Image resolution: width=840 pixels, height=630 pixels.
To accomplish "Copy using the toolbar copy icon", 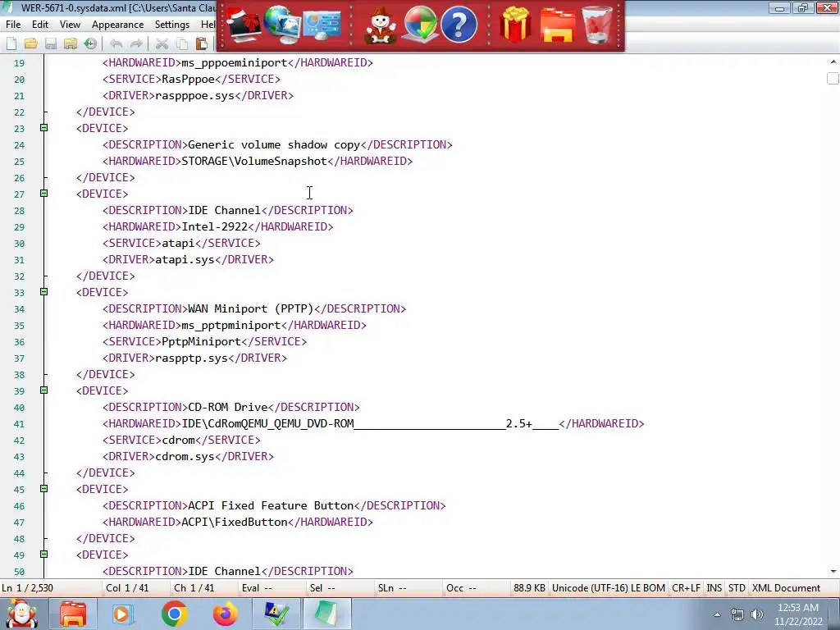I will [182, 43].
